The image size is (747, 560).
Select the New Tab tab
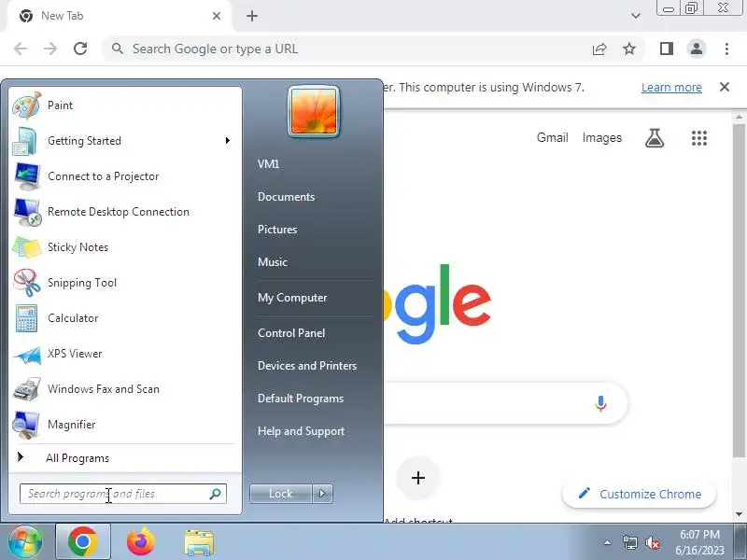(120, 16)
